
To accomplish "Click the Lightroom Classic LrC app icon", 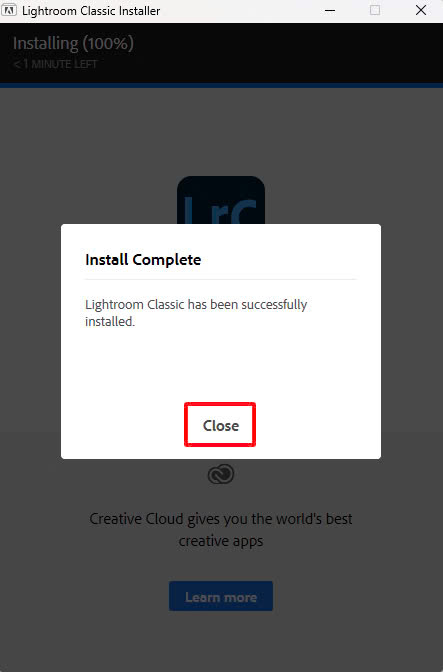I will [221, 200].
